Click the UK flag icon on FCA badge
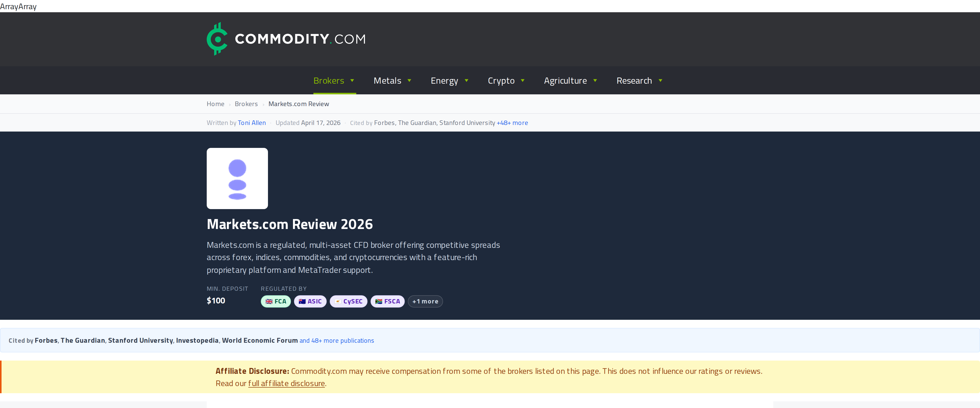 click(x=269, y=301)
